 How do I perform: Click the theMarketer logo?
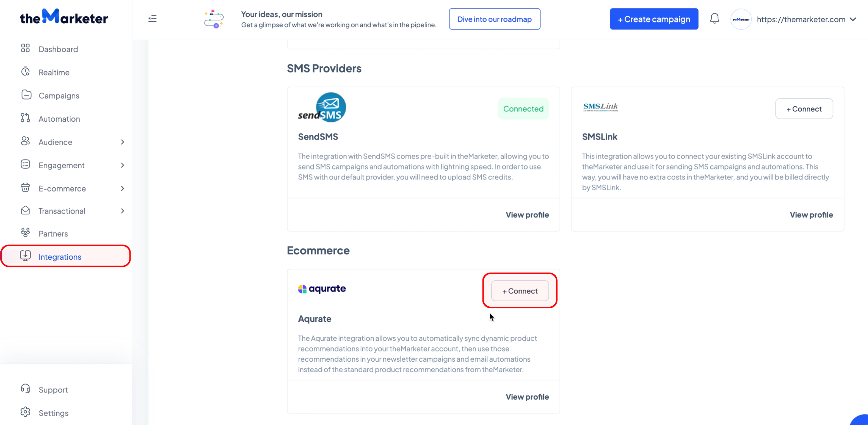64,17
